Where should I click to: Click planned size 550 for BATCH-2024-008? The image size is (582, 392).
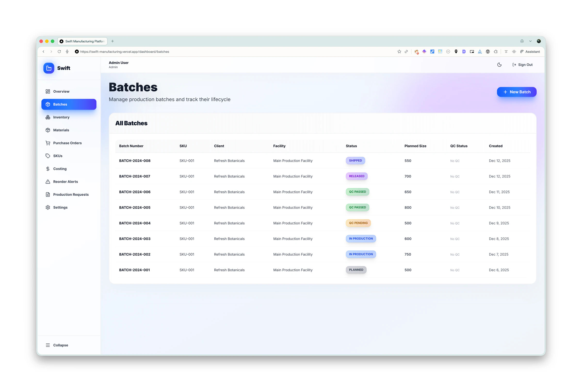pos(408,161)
